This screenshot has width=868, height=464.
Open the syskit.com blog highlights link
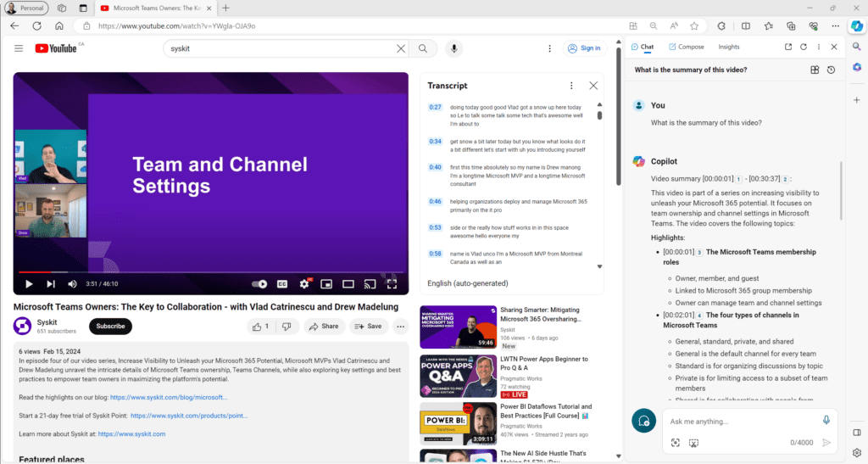tap(169, 398)
